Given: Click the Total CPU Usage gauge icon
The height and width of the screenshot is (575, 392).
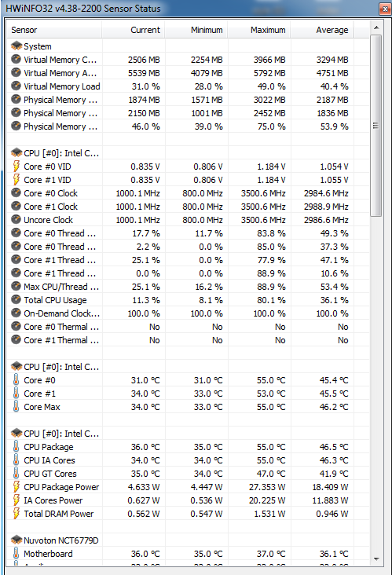Looking at the screenshot, I should pos(16,299).
